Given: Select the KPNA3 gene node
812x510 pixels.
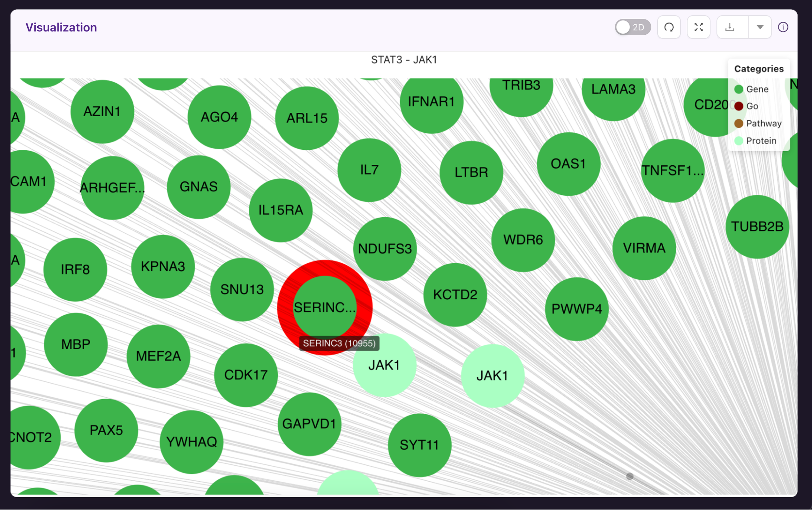Looking at the screenshot, I should (163, 267).
